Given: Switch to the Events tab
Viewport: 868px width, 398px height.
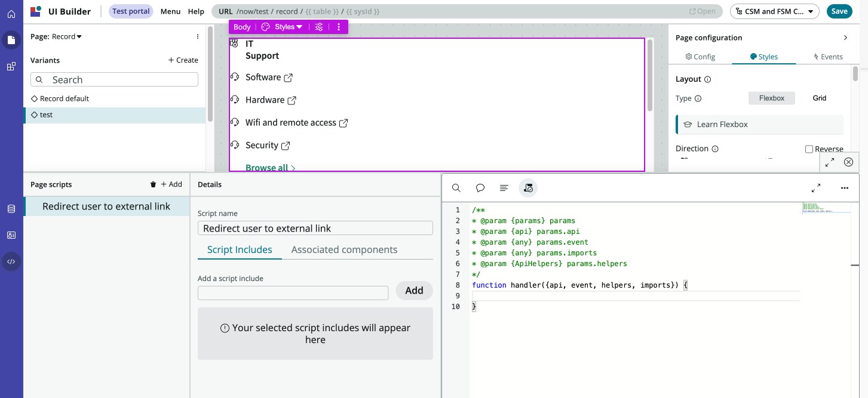Looking at the screenshot, I should click(x=828, y=57).
